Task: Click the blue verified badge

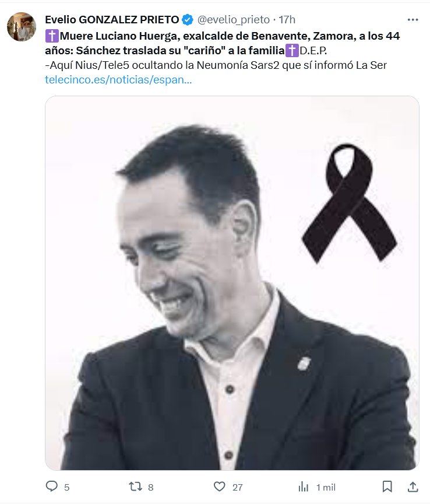Action: click(188, 20)
